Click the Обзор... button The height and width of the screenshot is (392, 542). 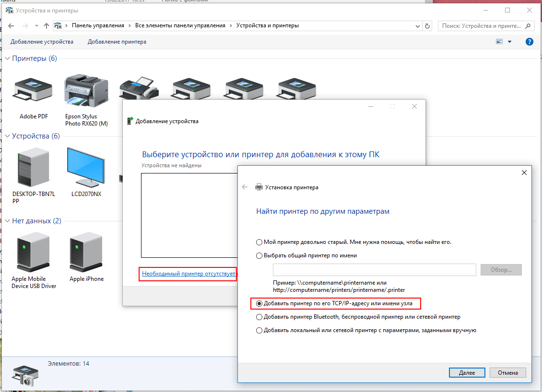click(x=501, y=270)
